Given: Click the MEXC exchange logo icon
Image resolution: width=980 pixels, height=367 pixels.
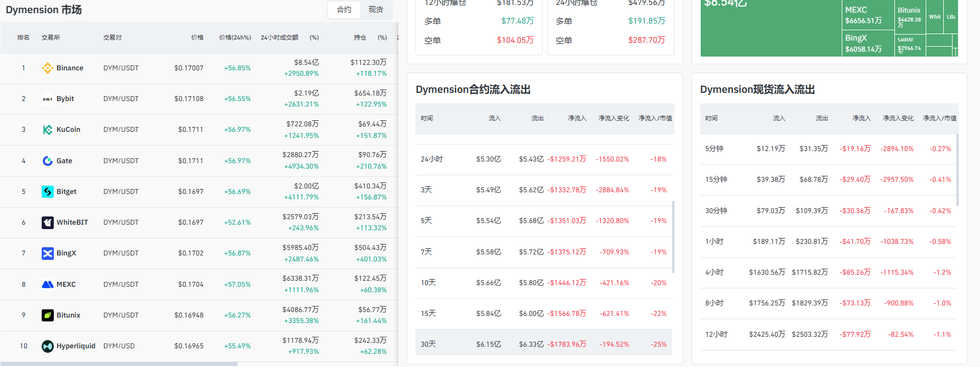Looking at the screenshot, I should tap(48, 285).
